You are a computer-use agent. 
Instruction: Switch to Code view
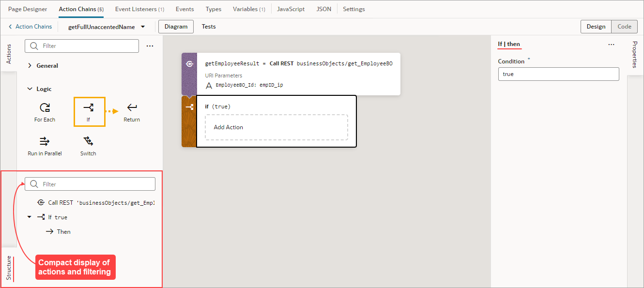point(624,27)
